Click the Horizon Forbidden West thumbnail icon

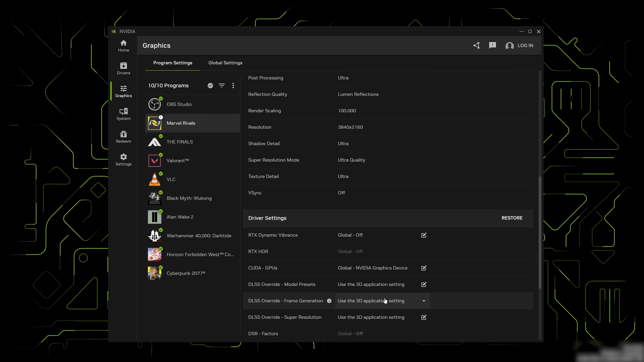pyautogui.click(x=155, y=254)
